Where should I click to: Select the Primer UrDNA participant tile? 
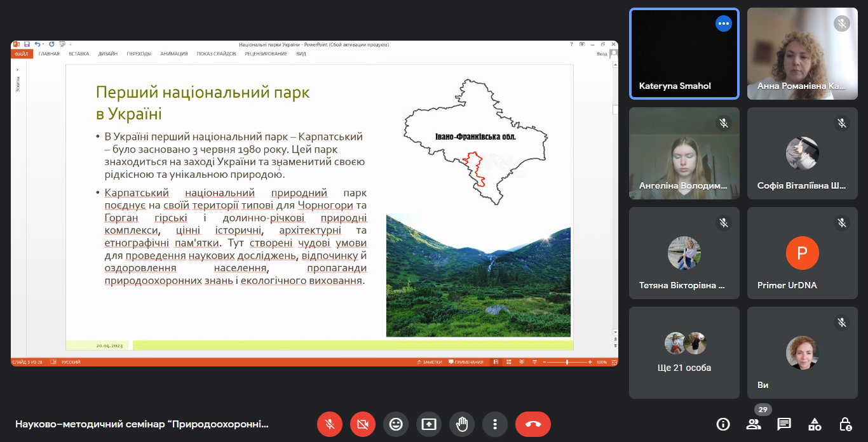(x=802, y=253)
